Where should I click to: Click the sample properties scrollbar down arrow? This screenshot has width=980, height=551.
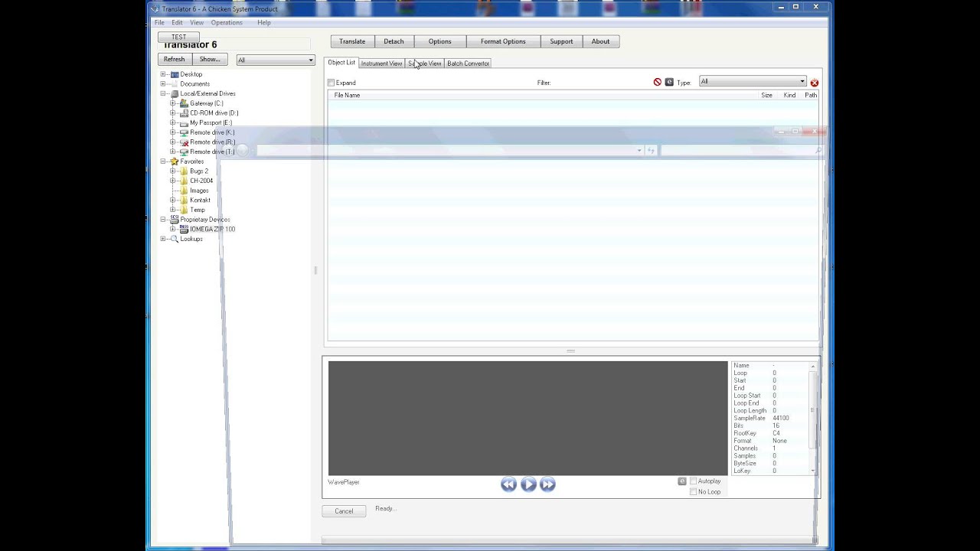(x=813, y=471)
